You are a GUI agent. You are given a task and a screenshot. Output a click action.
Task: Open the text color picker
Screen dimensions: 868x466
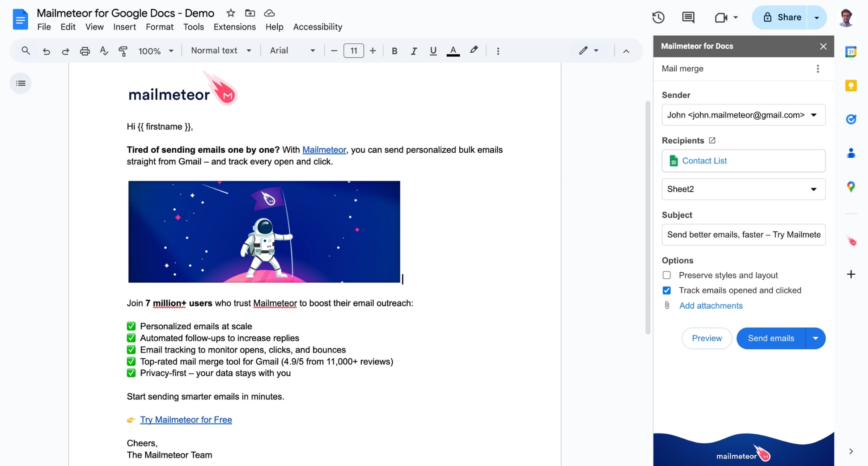(453, 51)
